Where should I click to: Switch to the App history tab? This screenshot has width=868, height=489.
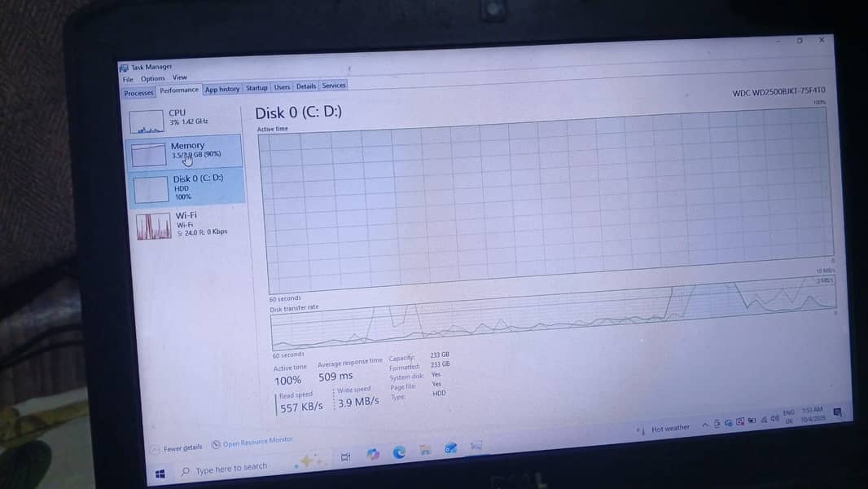point(222,89)
